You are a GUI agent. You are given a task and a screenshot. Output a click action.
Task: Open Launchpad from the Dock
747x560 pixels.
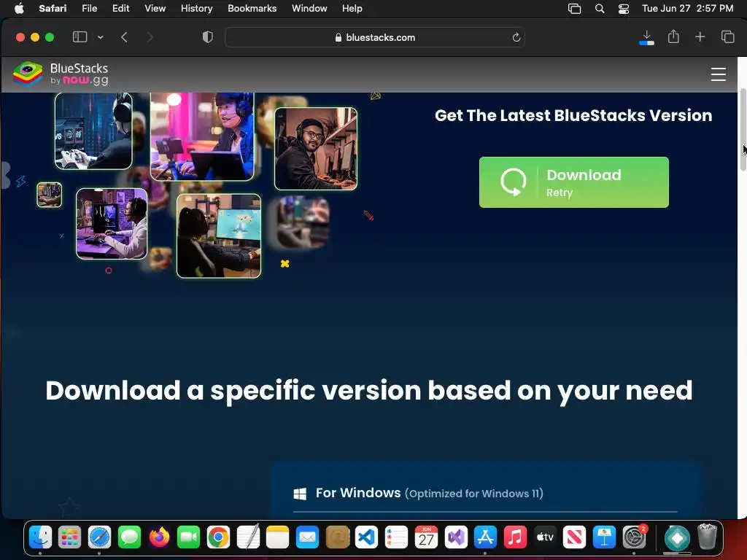pos(69,537)
